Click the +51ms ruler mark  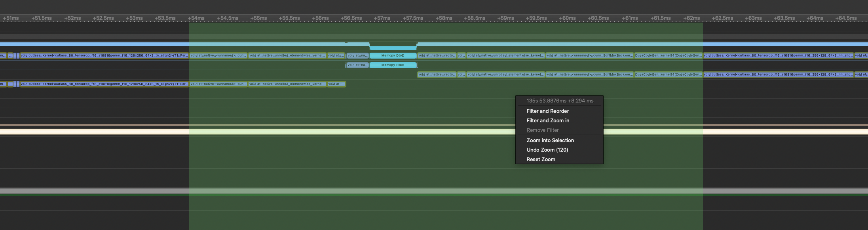(11, 18)
